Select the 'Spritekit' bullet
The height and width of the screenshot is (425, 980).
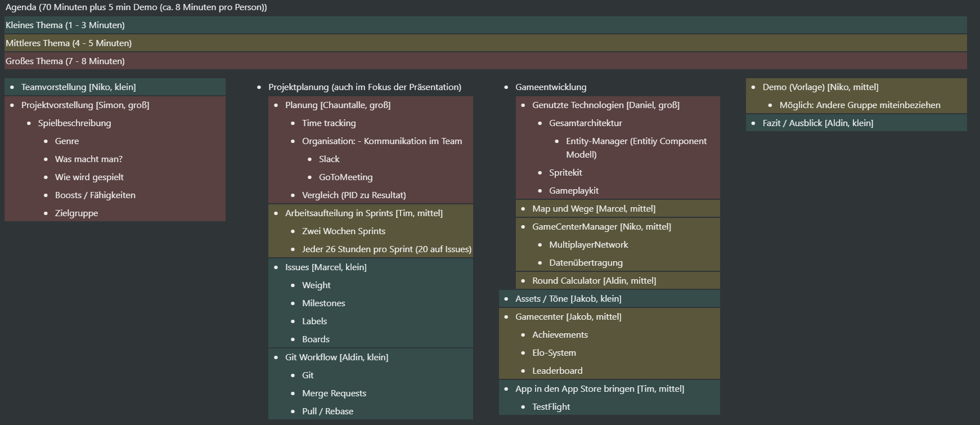tap(565, 173)
